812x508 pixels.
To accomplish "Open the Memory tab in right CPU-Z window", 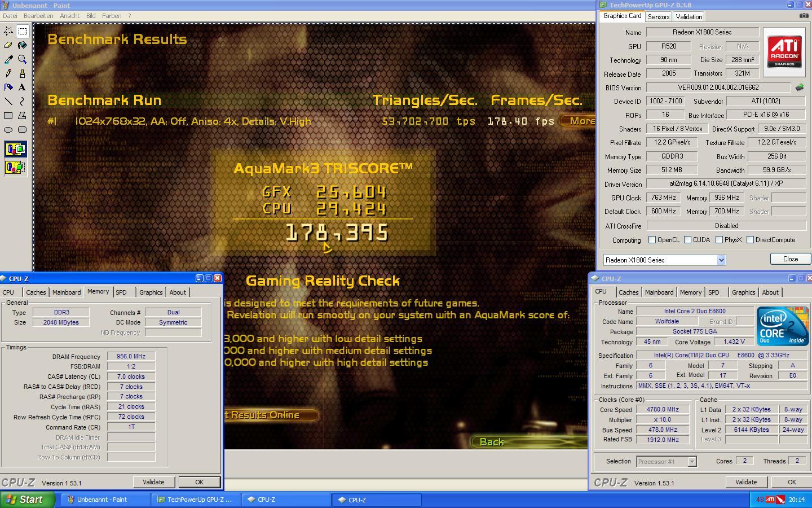I will (691, 292).
